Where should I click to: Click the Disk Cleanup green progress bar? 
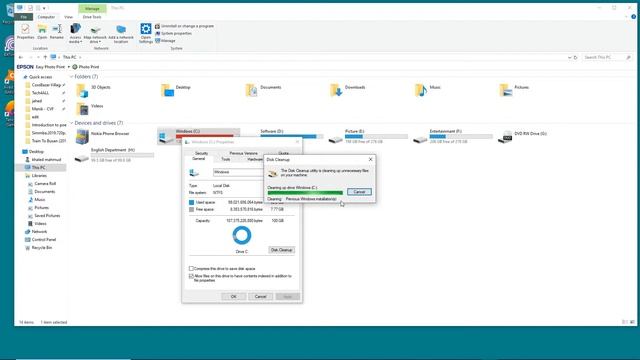[x=305, y=193]
